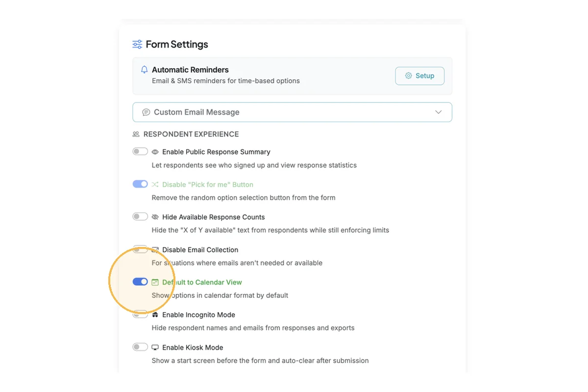The height and width of the screenshot is (392, 588).
Task: Toggle Hide Available Response Counts switch
Action: point(140,217)
